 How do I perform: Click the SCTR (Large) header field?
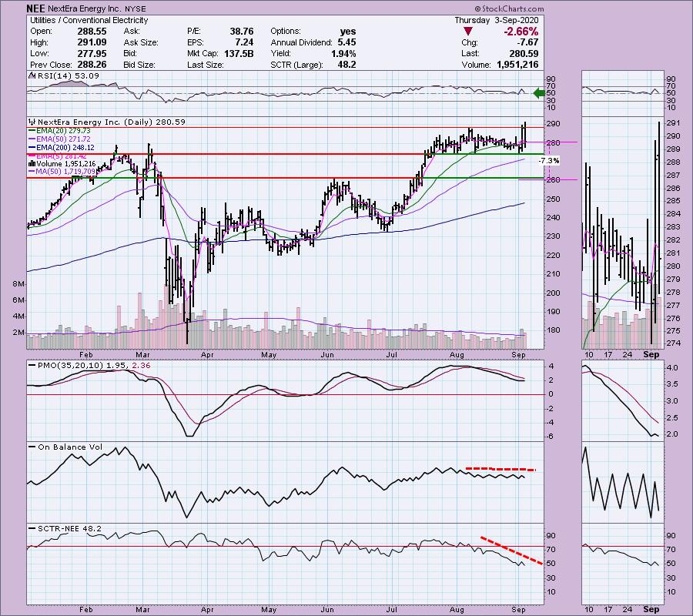(313, 65)
